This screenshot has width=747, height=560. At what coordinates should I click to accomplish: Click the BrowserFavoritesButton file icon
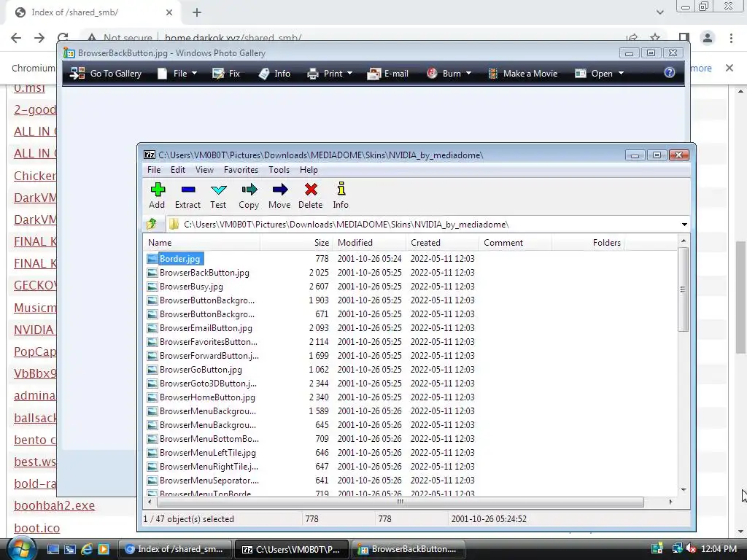click(x=152, y=341)
